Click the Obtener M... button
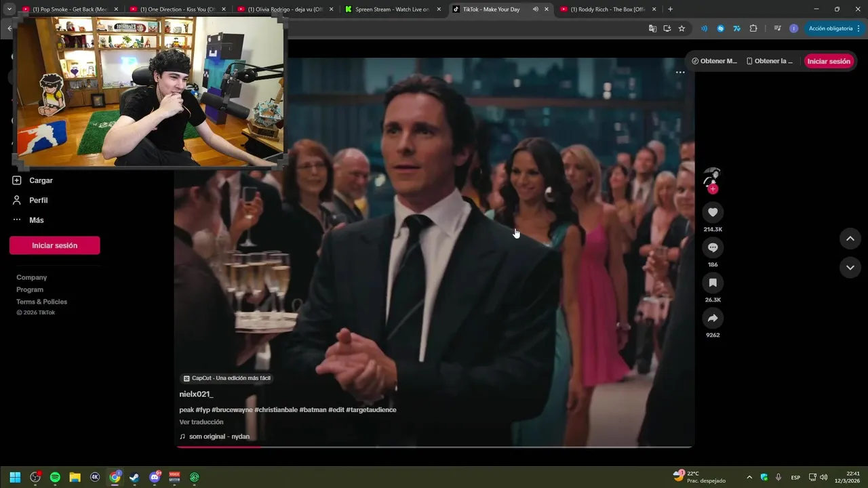 [714, 61]
